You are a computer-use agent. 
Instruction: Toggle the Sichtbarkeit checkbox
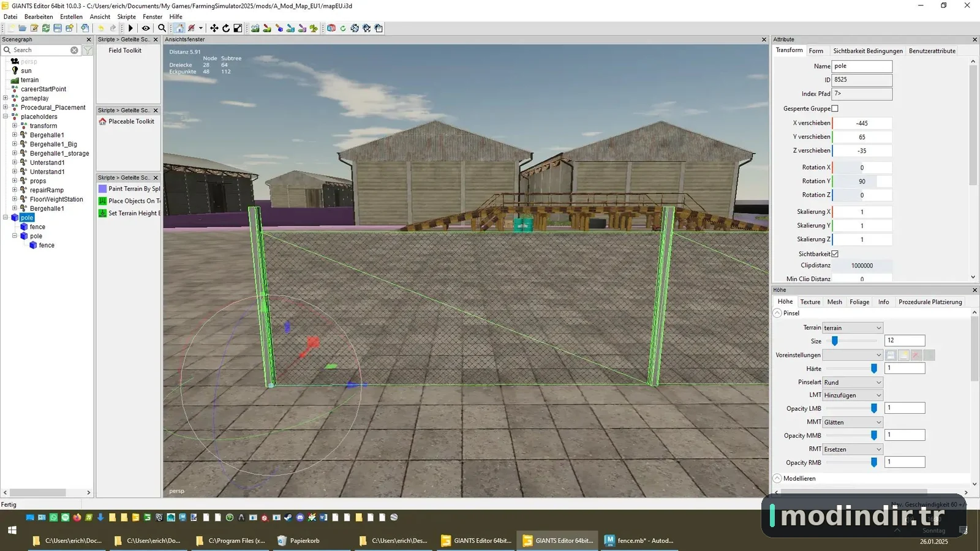click(x=834, y=253)
